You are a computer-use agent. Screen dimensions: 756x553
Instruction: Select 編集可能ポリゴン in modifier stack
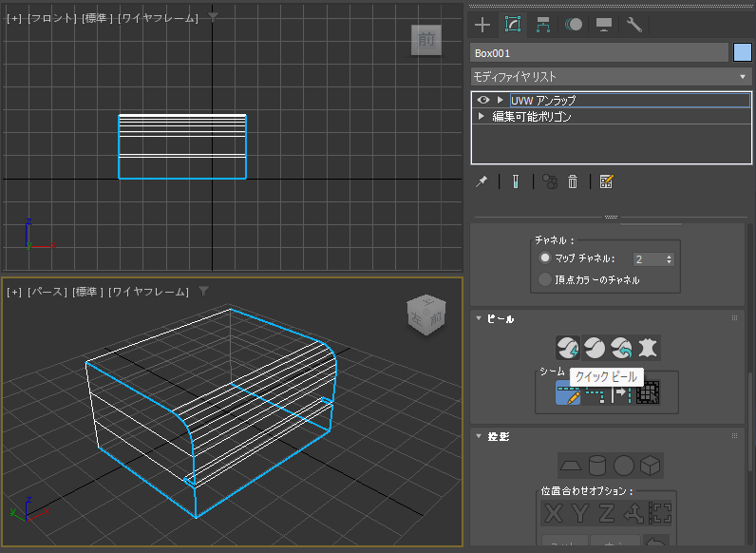click(x=531, y=116)
